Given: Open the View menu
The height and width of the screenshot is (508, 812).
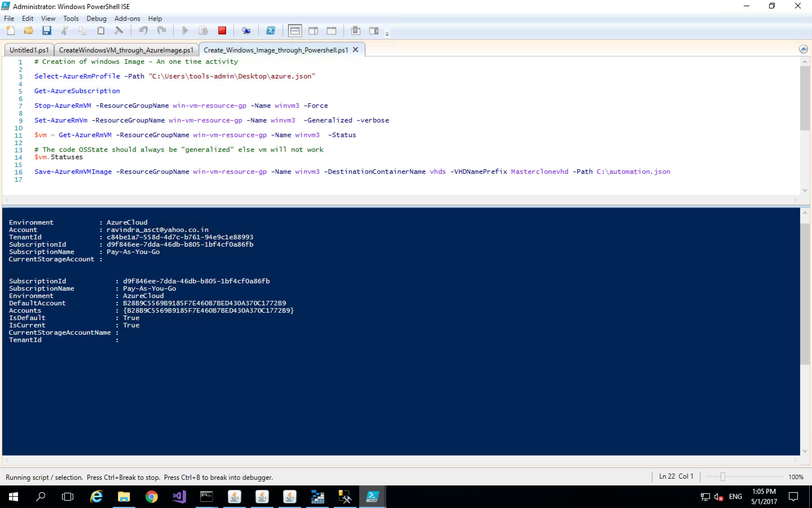Looking at the screenshot, I should pos(48,18).
